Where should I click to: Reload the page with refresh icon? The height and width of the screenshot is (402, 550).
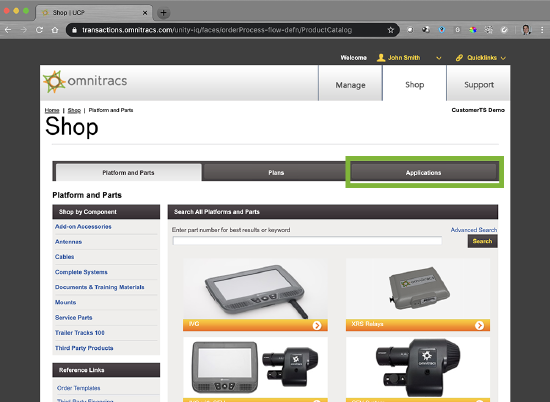click(39, 30)
